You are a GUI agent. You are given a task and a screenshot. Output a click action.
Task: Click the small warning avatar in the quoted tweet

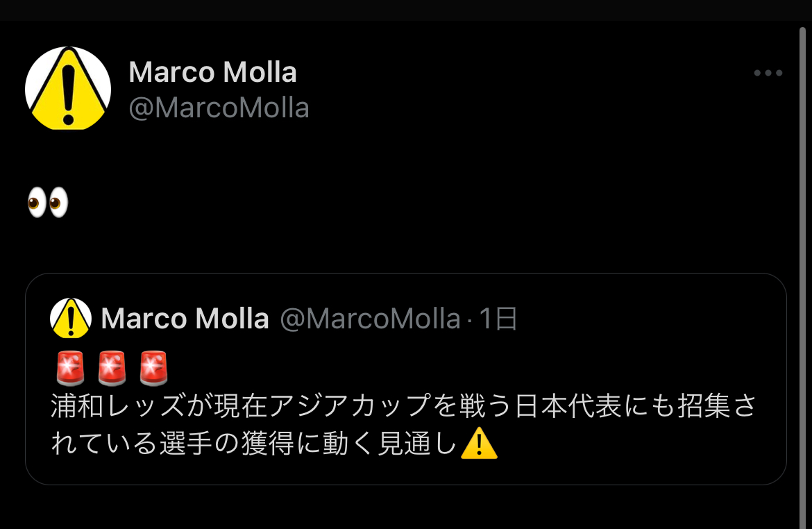point(71,318)
